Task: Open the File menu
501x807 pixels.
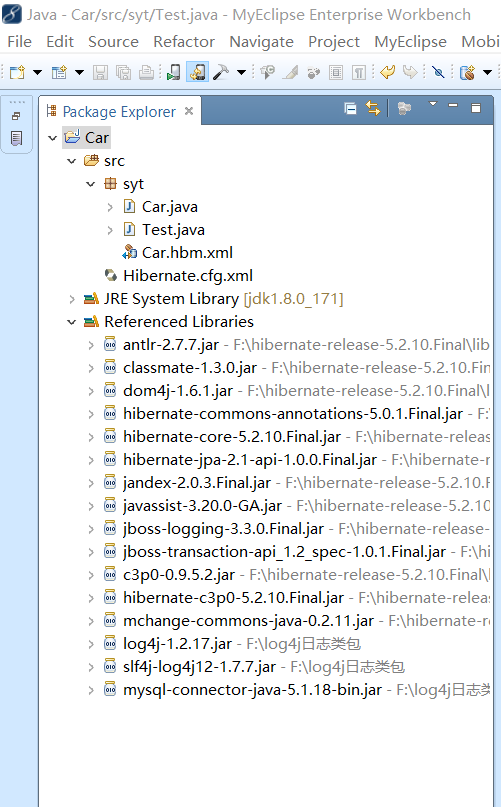Action: pyautogui.click(x=20, y=42)
